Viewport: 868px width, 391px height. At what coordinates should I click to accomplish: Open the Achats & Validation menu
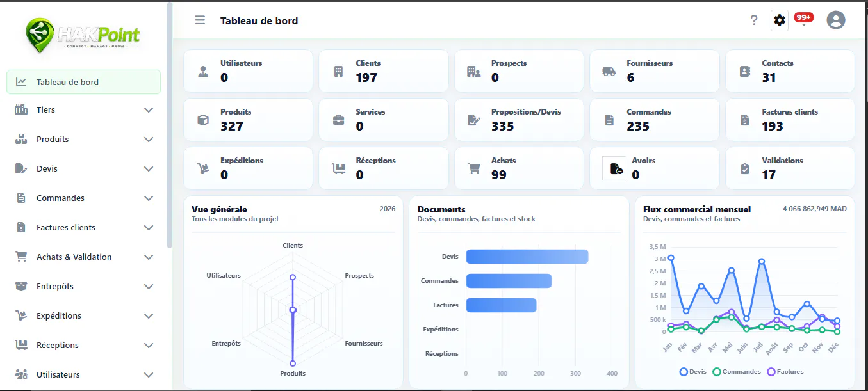pyautogui.click(x=83, y=257)
